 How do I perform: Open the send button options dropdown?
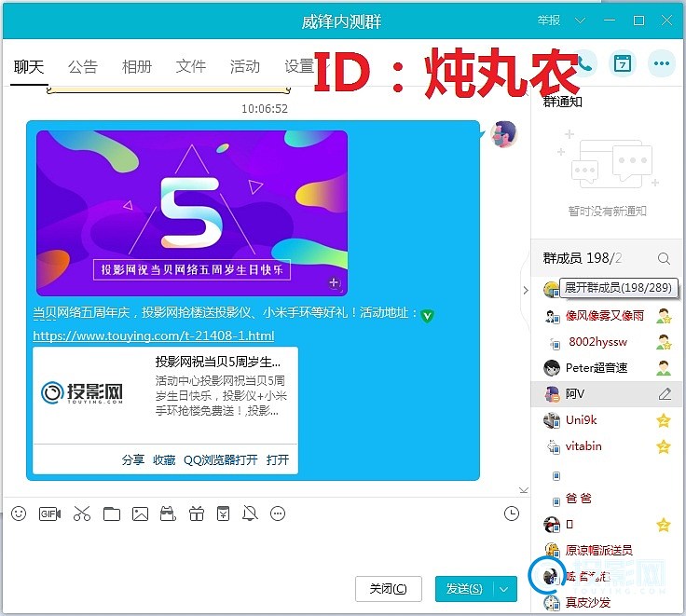504,589
